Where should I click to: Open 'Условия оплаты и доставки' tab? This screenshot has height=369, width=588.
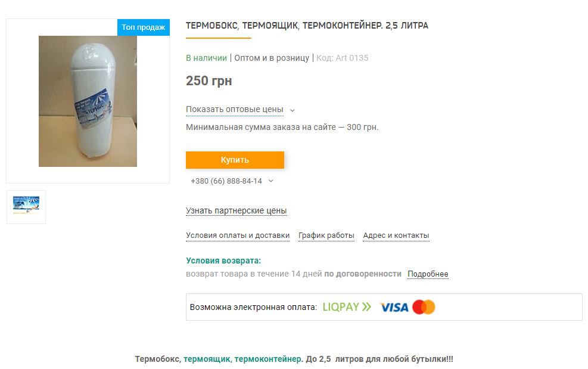pyautogui.click(x=238, y=235)
